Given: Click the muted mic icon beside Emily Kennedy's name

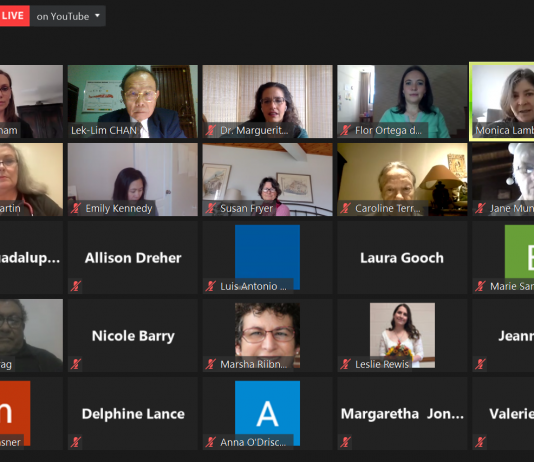Looking at the screenshot, I should pyautogui.click(x=76, y=208).
